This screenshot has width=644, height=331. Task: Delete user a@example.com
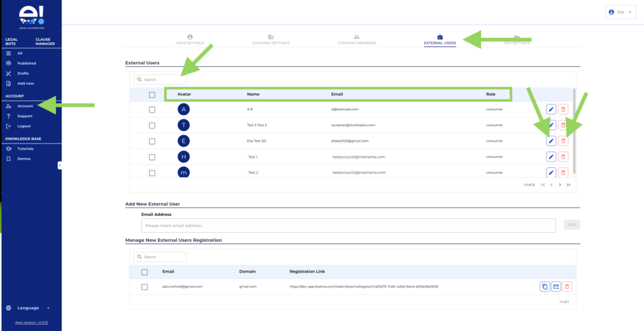coord(563,109)
